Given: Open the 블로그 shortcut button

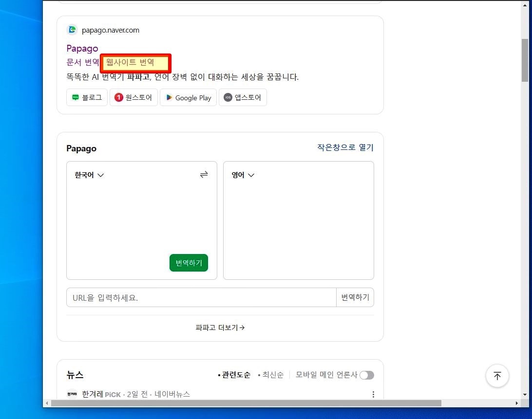Looking at the screenshot, I should 87,97.
